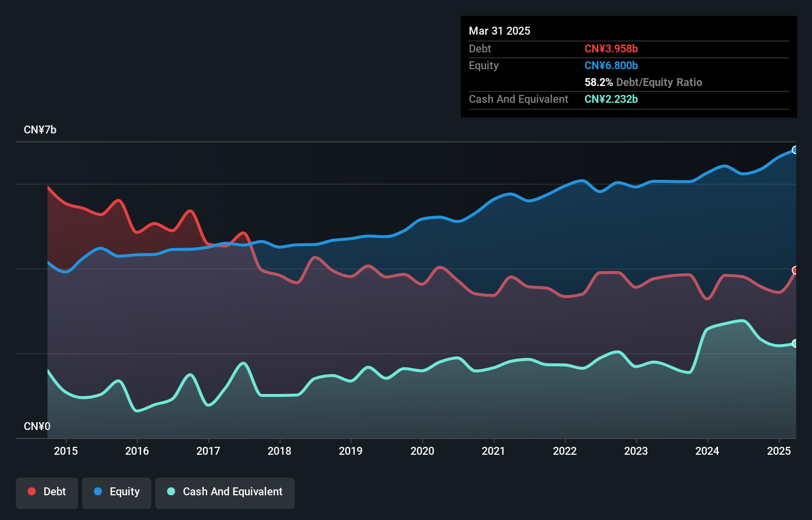Toggle the Equity legend button
The image size is (812, 520).
[x=117, y=493]
